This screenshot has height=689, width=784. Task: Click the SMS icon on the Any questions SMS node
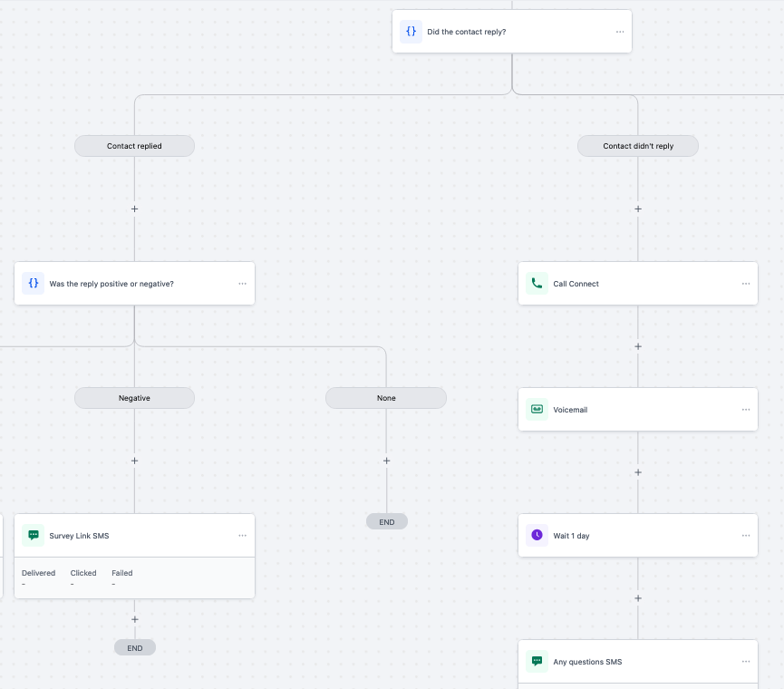click(x=537, y=662)
